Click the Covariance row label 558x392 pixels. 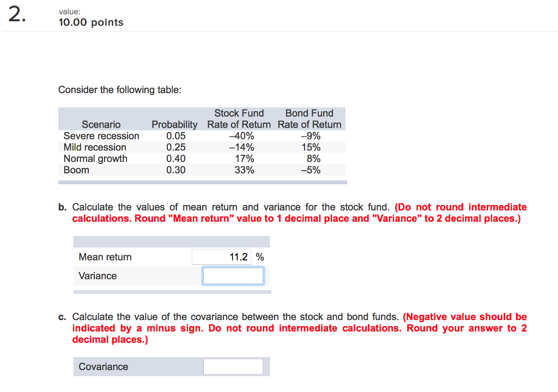click(x=104, y=366)
